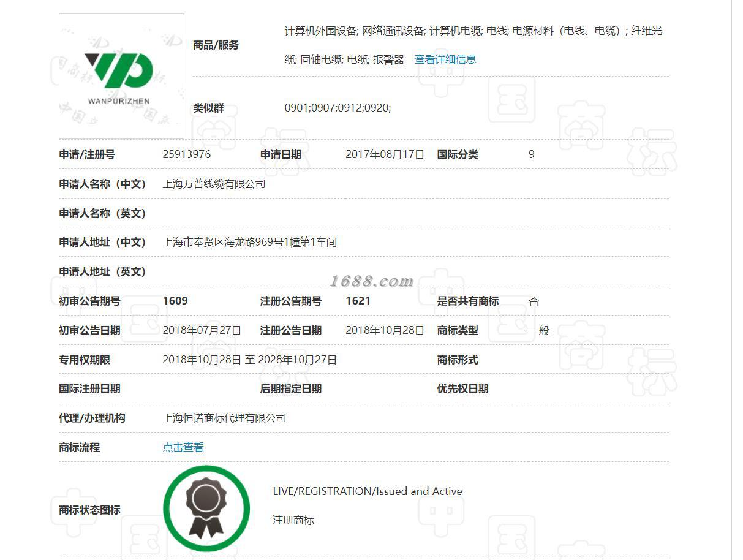Click the 注册公告日期 label
The width and height of the screenshot is (743, 560).
[291, 330]
